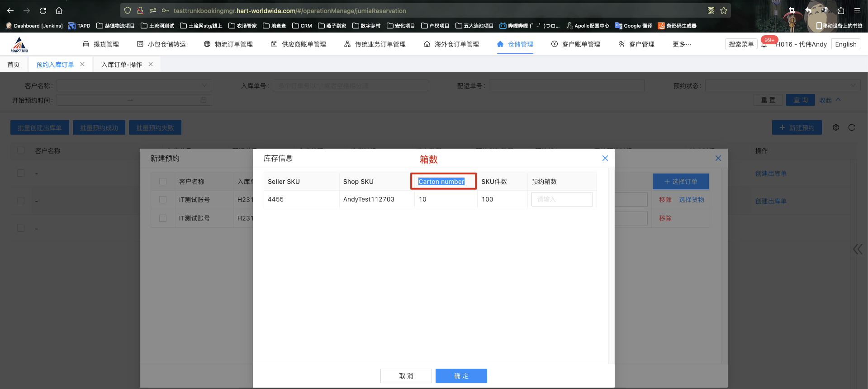Open browser extensions puzzle icon
The height and width of the screenshot is (389, 868).
point(841,10)
